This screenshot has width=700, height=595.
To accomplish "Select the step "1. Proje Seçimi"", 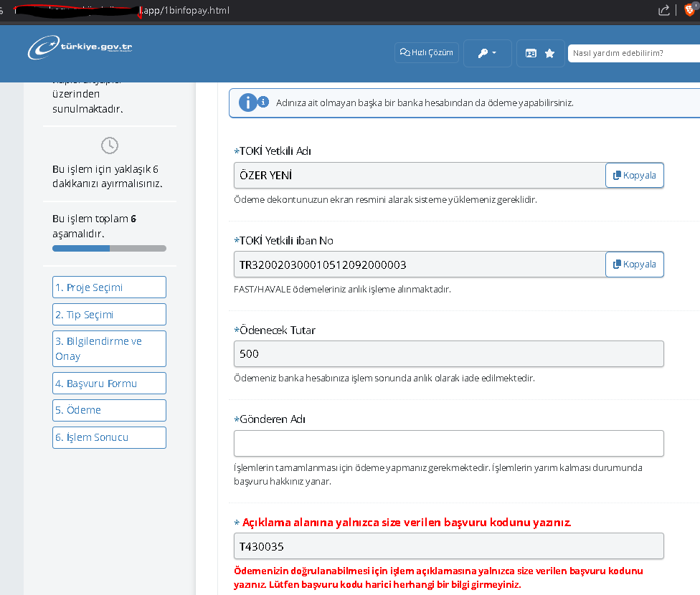I will pyautogui.click(x=109, y=287).
